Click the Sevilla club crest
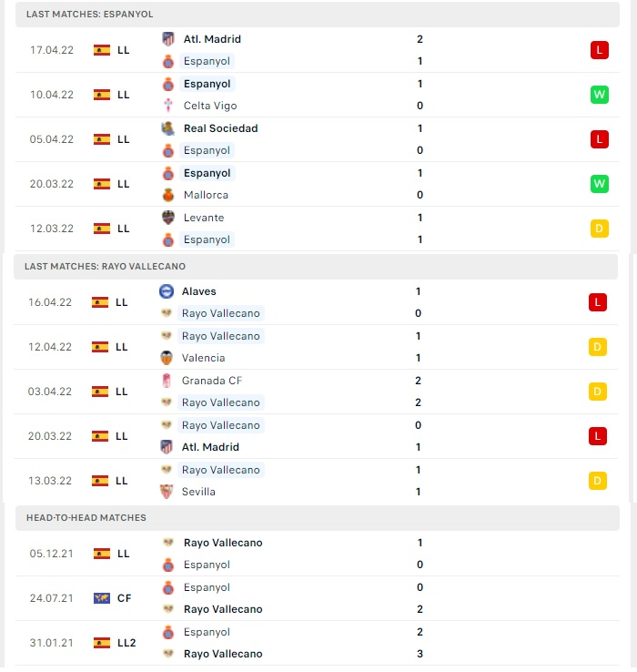 pos(167,492)
